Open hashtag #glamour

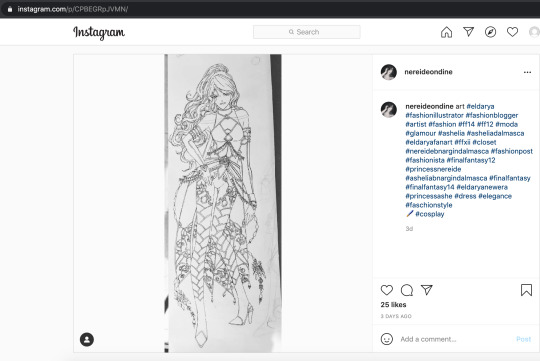pyautogui.click(x=420, y=133)
